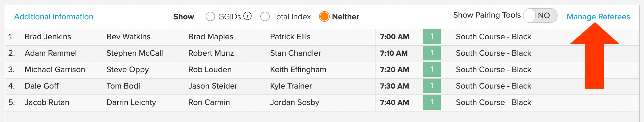This screenshot has height=122, width=644.
Task: Click South Course - Black for pairing 5
Action: [494, 103]
